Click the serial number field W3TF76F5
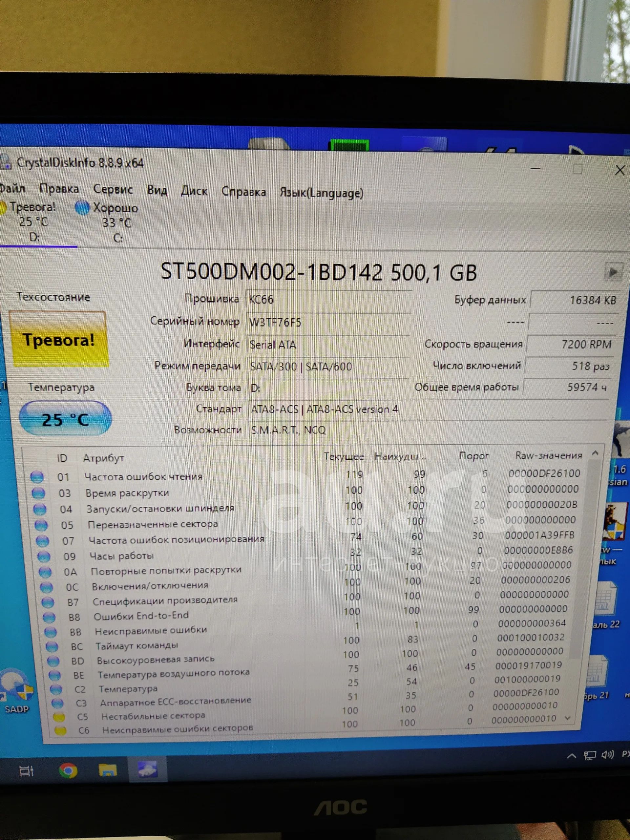The width and height of the screenshot is (630, 840). (328, 323)
